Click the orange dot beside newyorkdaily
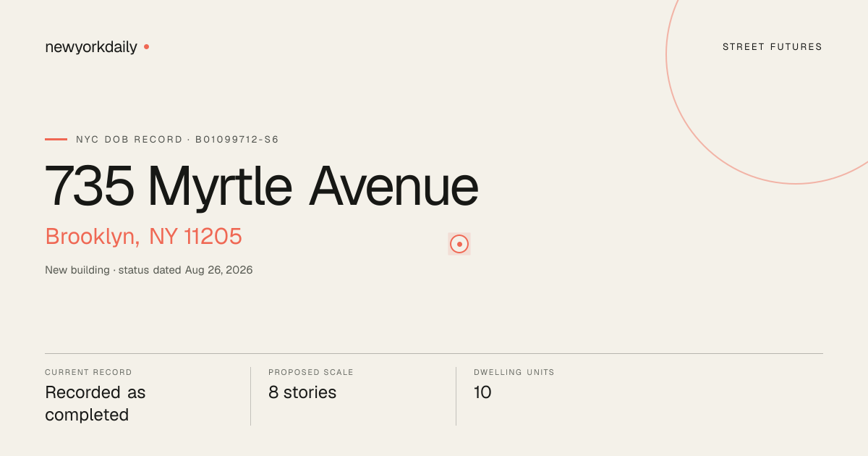The height and width of the screenshot is (456, 868). coord(146,46)
